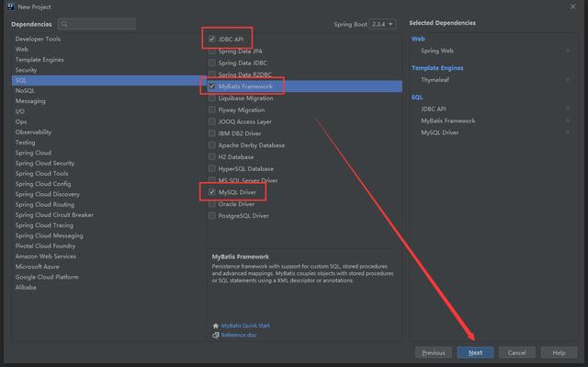Click MyBatis Framework in Selected Dependencies list
Image resolution: width=588 pixels, height=367 pixels.
pyautogui.click(x=448, y=120)
